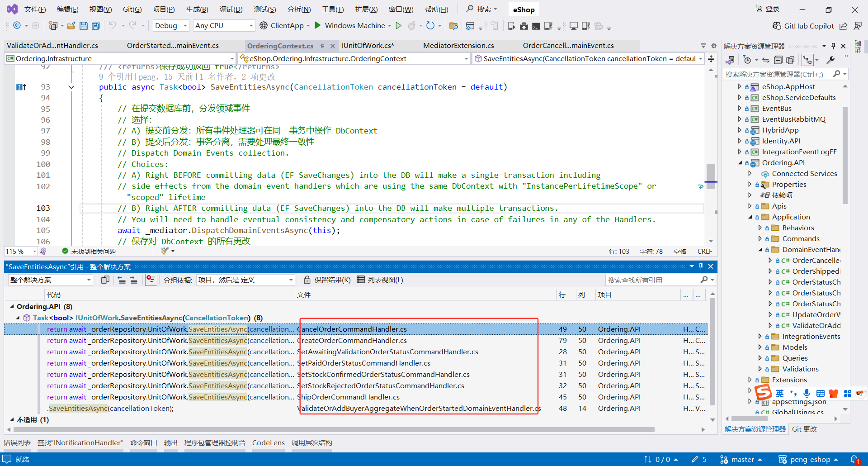Viewport: 868px width, 466px height.
Task: Open the 调试(D) menu
Action: pyautogui.click(x=231, y=10)
